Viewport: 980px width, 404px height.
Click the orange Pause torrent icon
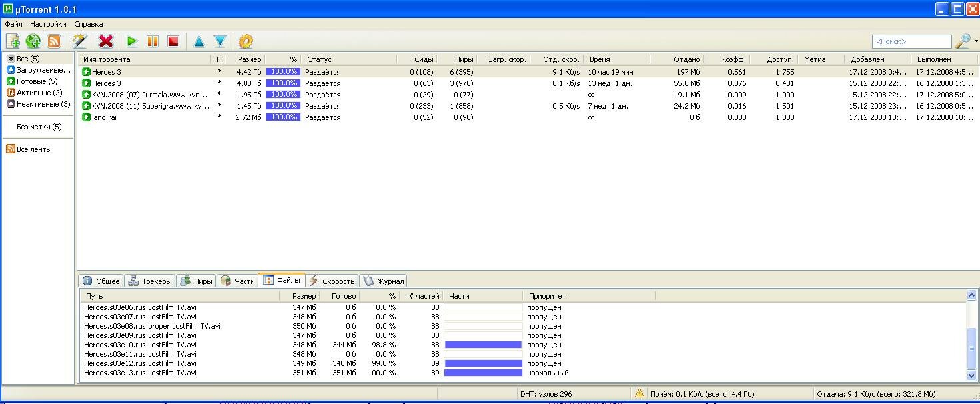click(x=153, y=41)
